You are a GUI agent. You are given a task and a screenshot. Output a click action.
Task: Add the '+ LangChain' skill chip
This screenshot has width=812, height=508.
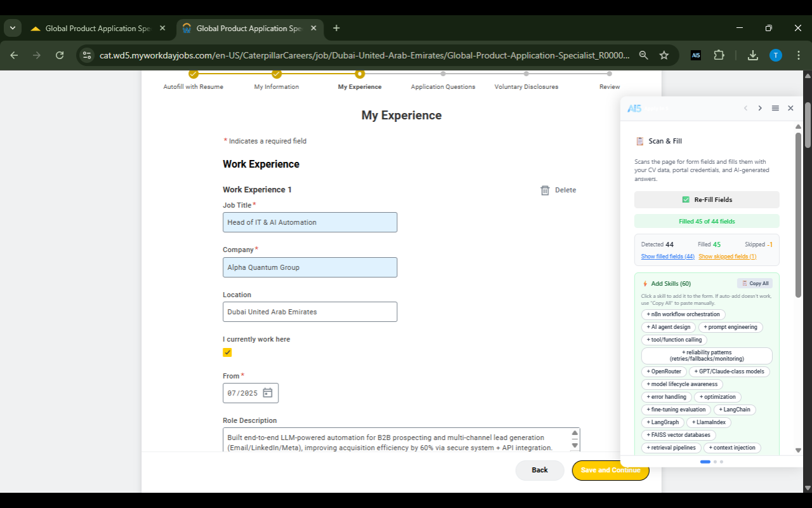pos(734,410)
